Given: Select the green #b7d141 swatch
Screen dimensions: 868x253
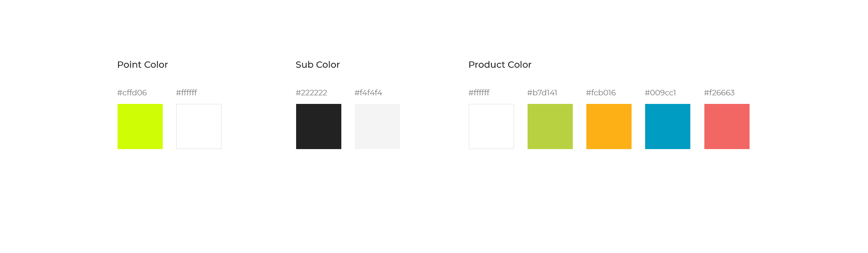Looking at the screenshot, I should (x=550, y=126).
